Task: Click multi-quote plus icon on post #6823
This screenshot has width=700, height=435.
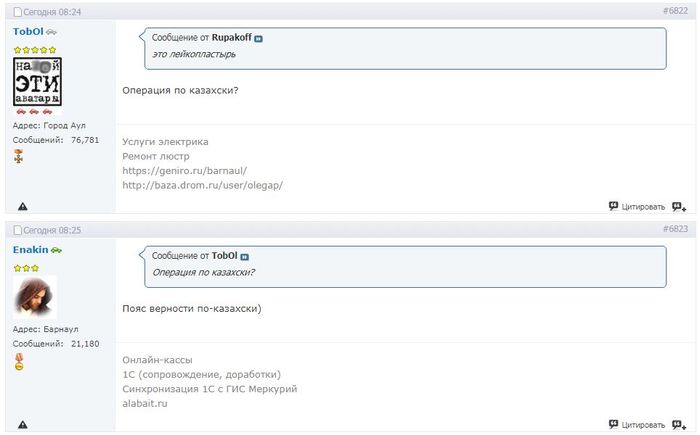Action: (x=679, y=425)
